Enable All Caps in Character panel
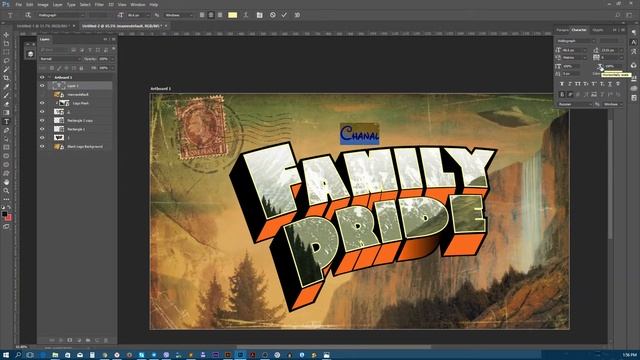Viewport: 640px width, 360px height. pyautogui.click(x=578, y=84)
